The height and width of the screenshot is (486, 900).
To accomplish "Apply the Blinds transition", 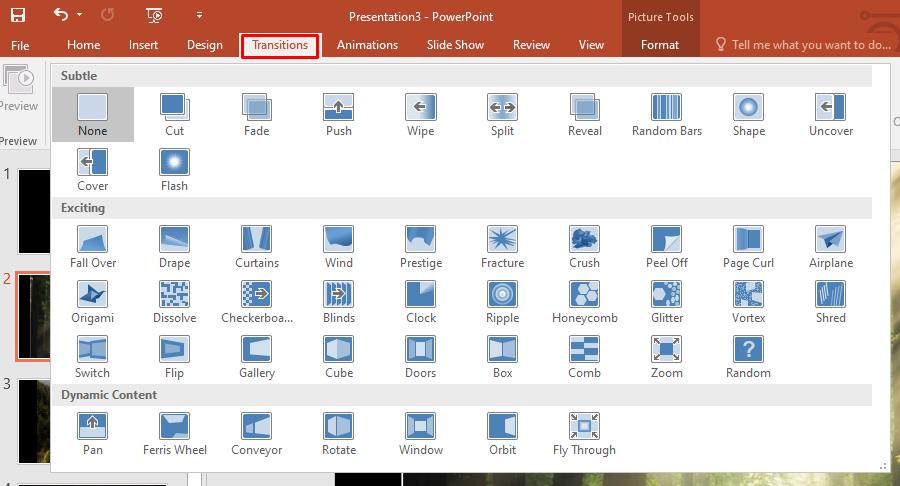I will point(339,302).
